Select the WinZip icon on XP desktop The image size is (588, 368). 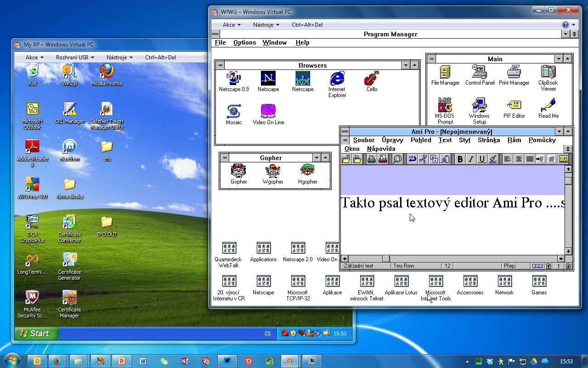click(69, 75)
